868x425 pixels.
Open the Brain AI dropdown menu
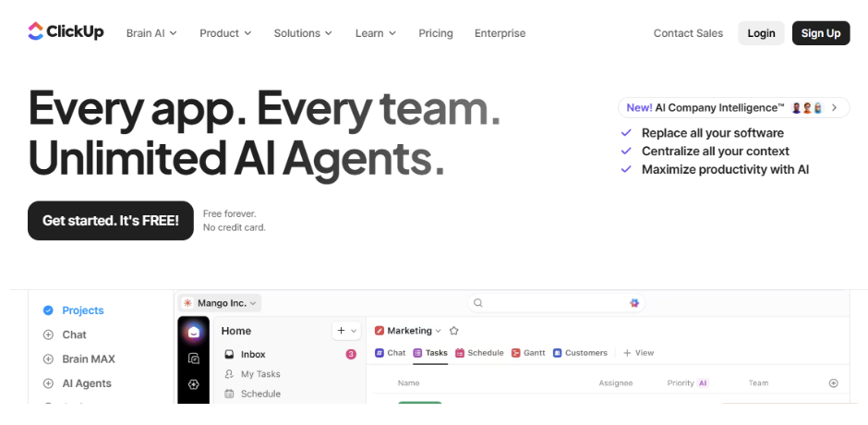151,33
